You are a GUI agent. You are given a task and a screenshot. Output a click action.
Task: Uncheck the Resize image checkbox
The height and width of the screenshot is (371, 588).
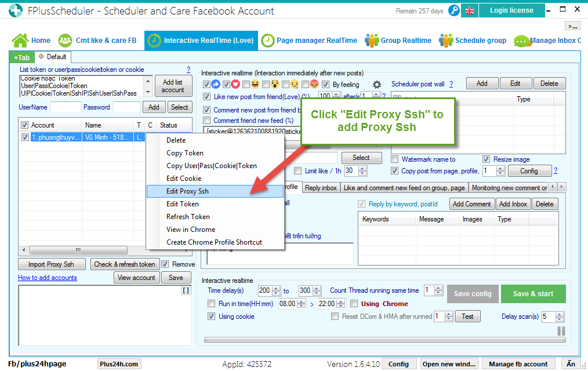pos(487,159)
